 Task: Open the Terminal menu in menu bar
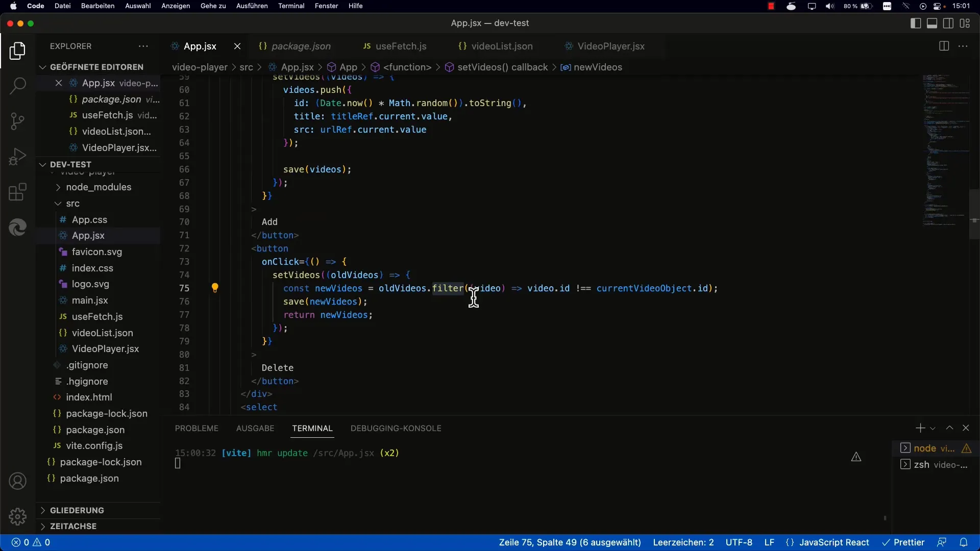click(x=291, y=6)
